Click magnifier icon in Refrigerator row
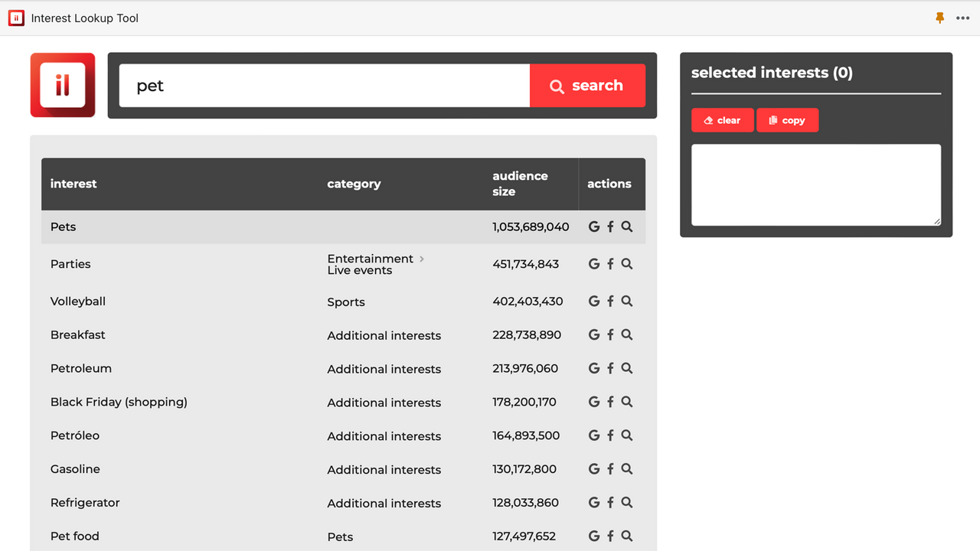 [x=627, y=504]
